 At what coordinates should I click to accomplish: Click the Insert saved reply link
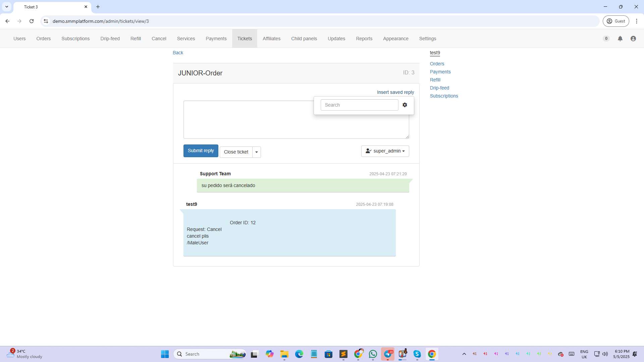point(395,92)
